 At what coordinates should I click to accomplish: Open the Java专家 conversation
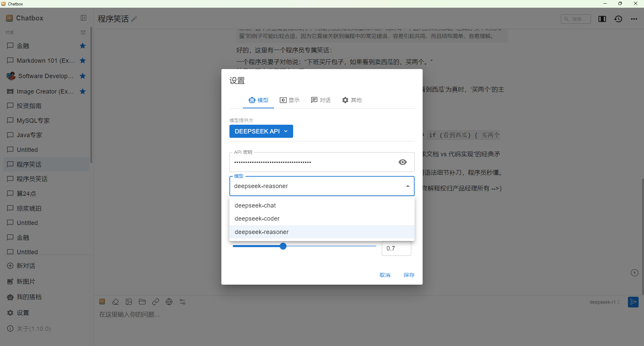coord(46,135)
